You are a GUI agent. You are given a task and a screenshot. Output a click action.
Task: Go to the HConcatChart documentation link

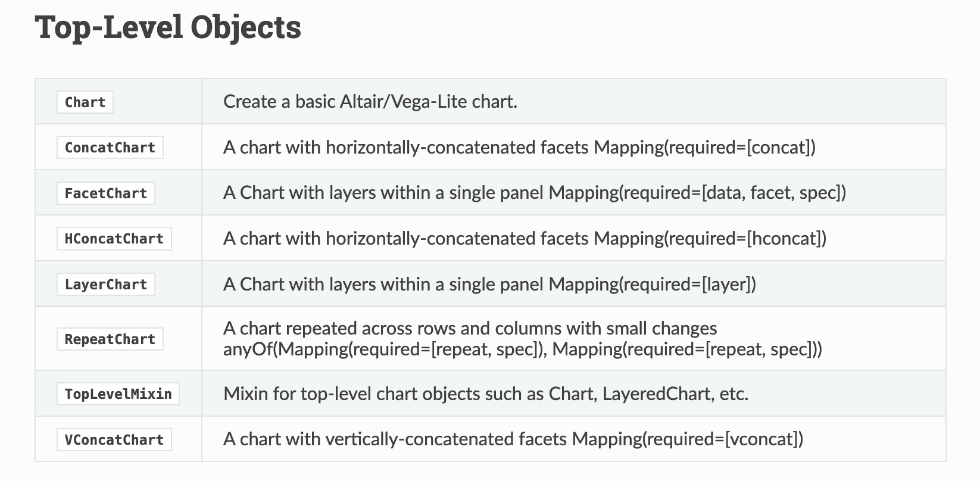pyautogui.click(x=114, y=239)
